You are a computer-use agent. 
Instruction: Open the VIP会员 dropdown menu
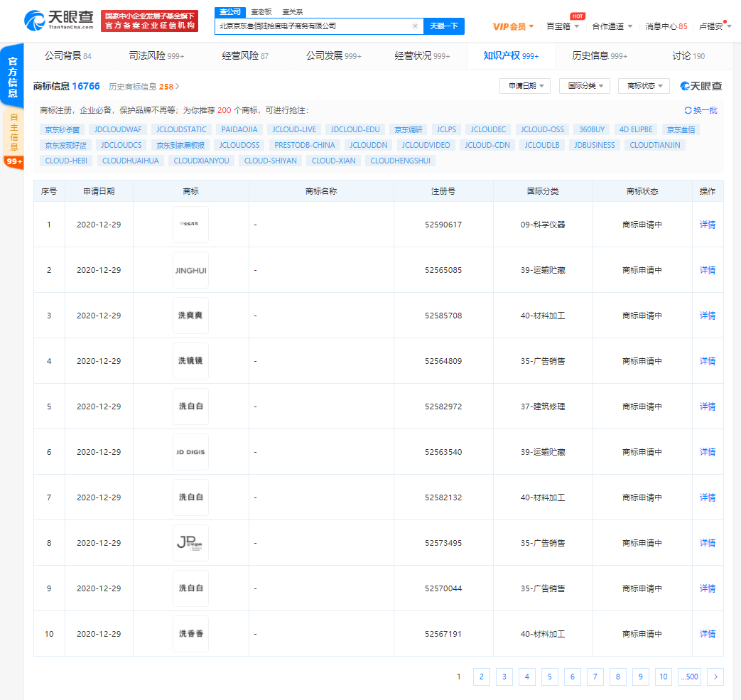[x=514, y=26]
